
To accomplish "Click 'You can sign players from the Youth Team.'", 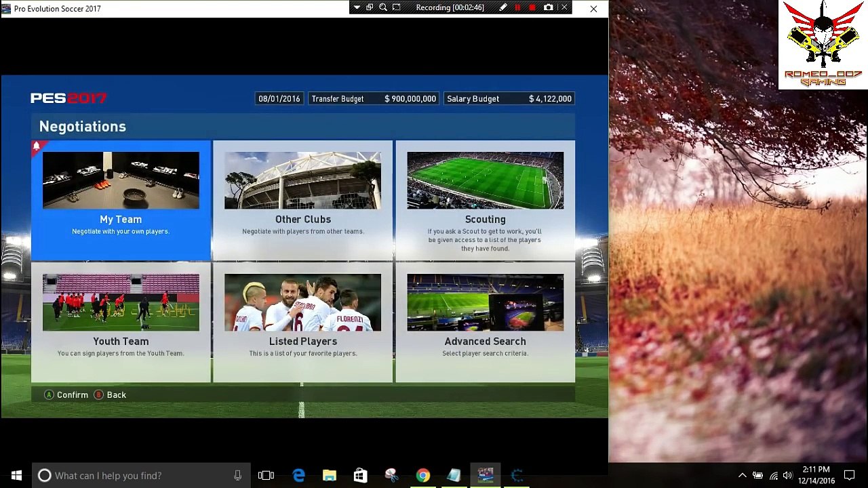I will [121, 353].
